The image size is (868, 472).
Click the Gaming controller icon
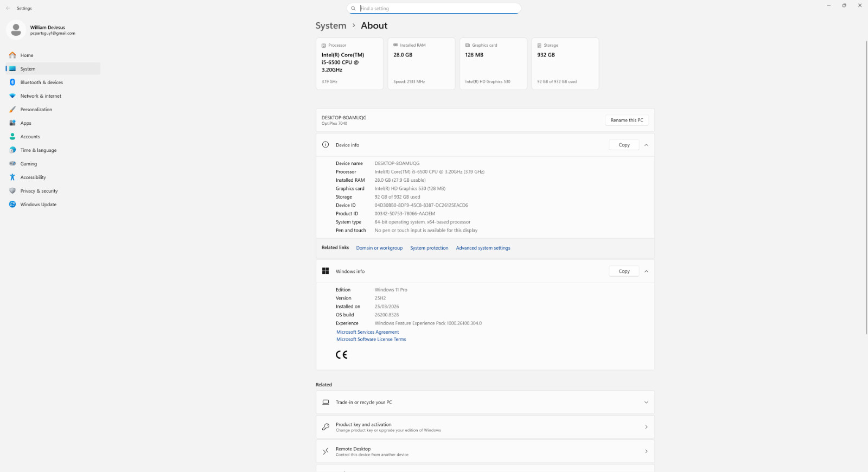(12, 164)
